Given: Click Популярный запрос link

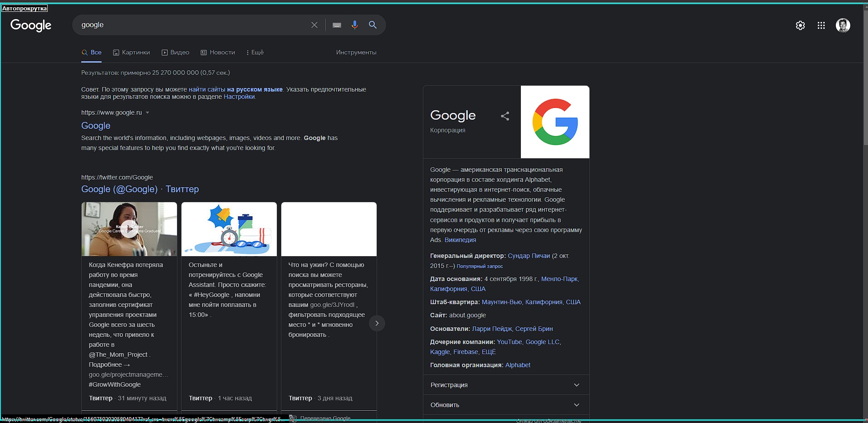Looking at the screenshot, I should [480, 266].
